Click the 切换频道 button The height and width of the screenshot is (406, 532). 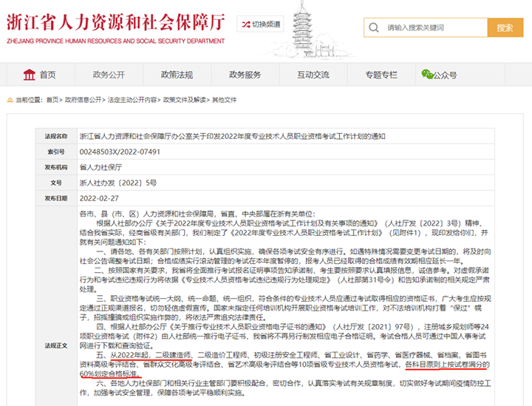[260, 24]
